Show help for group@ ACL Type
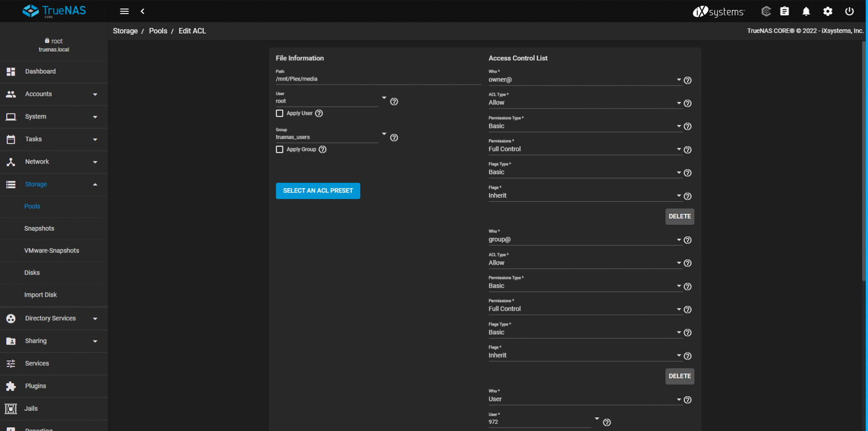The width and height of the screenshot is (868, 431). pyautogui.click(x=688, y=263)
